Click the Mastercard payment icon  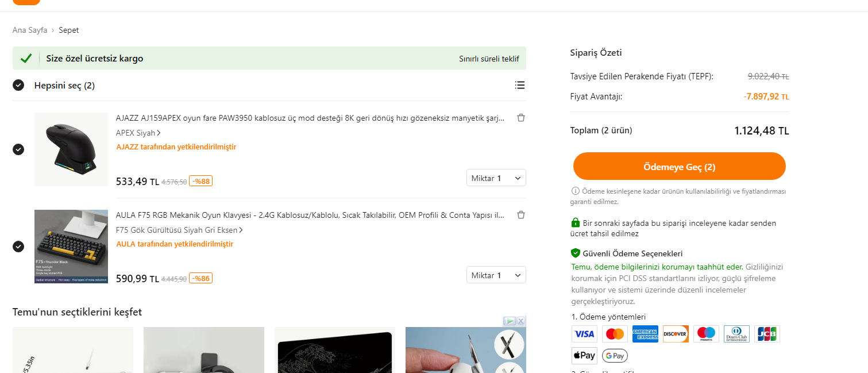[615, 334]
